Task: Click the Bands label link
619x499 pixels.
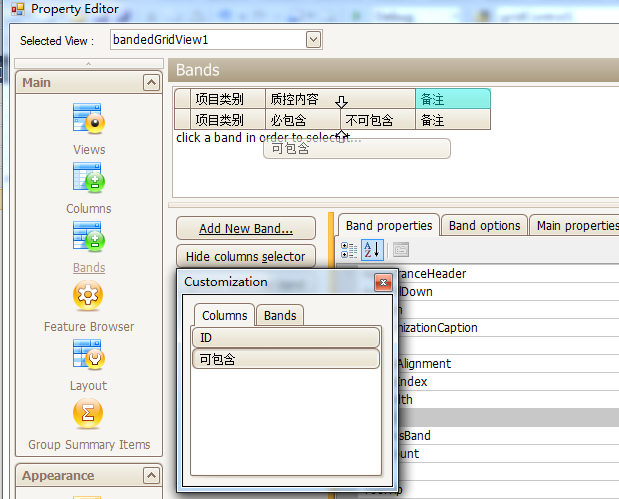Action: coord(89,268)
